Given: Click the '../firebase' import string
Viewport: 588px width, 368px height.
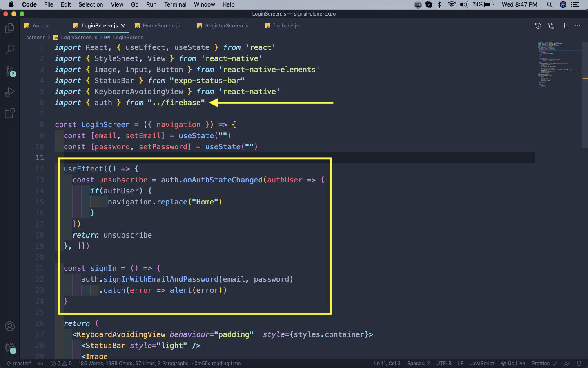Looking at the screenshot, I should click(176, 103).
